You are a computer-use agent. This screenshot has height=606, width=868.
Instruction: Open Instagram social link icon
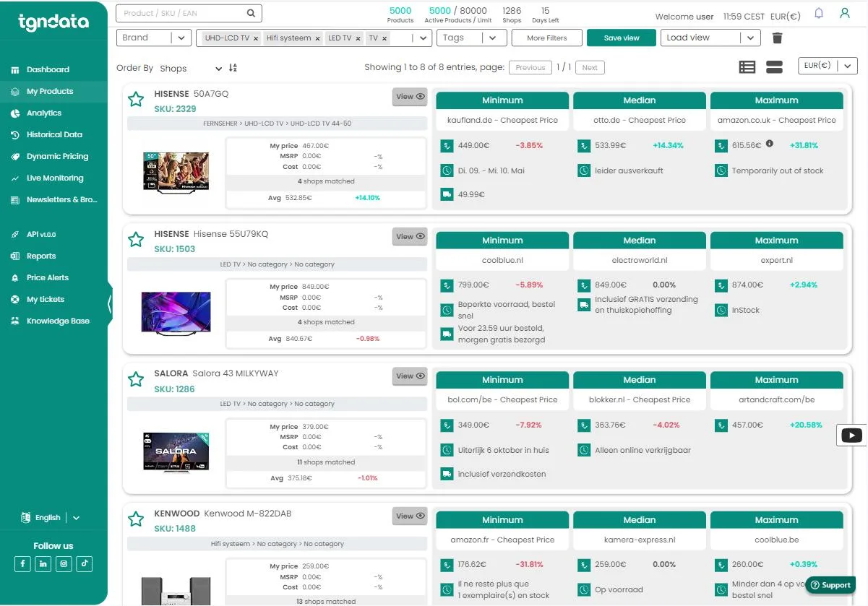[x=64, y=563]
